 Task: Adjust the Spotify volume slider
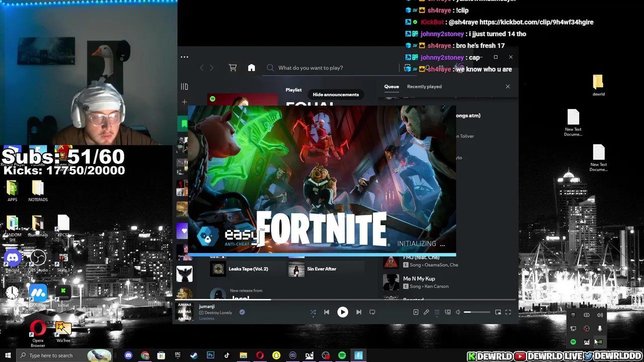coord(476,312)
